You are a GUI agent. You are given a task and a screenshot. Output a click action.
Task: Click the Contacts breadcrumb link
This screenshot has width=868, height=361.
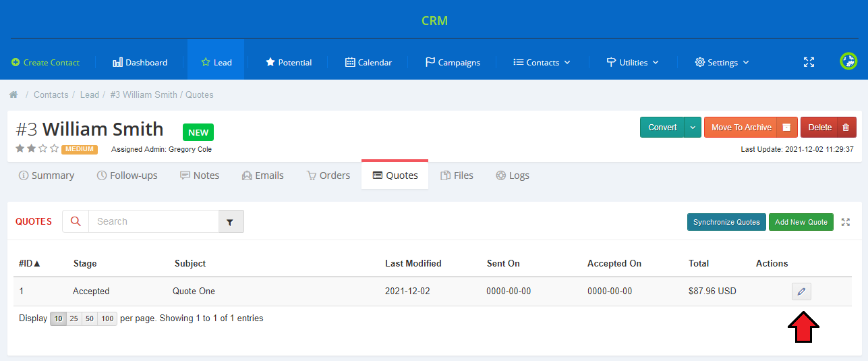coord(51,95)
